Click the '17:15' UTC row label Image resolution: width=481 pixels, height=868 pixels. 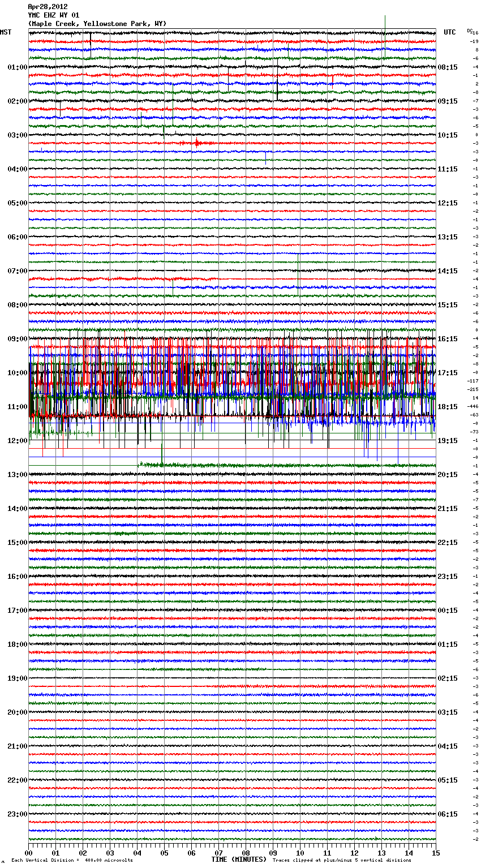click(x=448, y=373)
